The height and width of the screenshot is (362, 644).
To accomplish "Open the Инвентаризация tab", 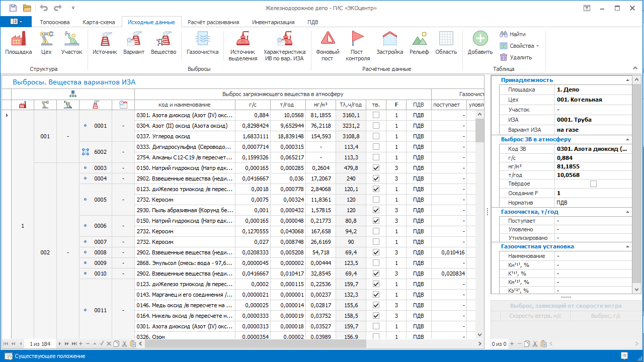I will point(273,22).
